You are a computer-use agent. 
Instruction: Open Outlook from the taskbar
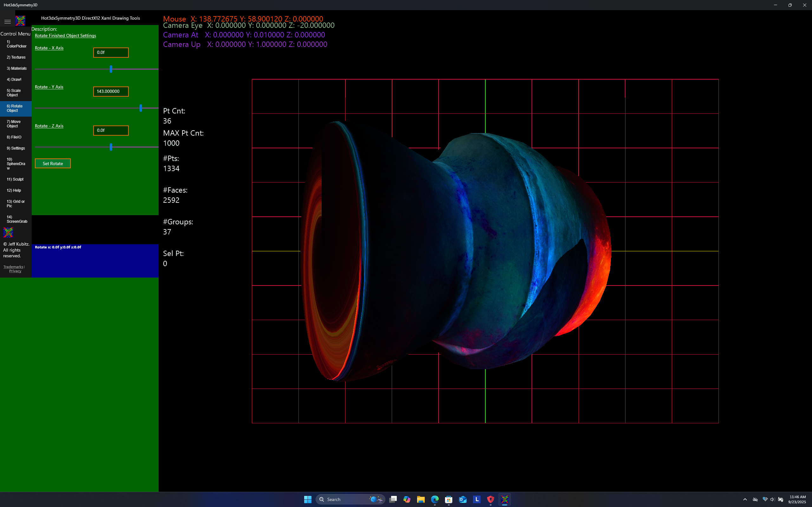pos(463,499)
